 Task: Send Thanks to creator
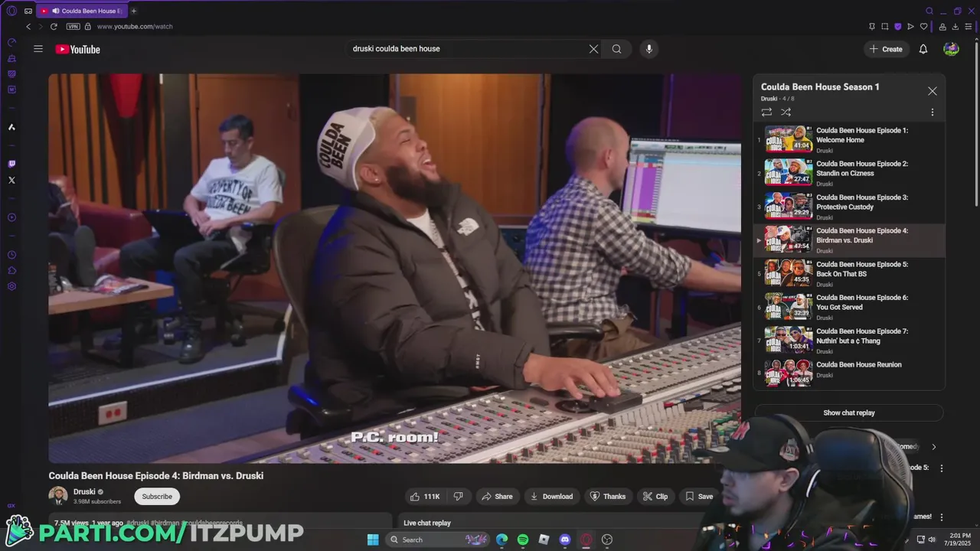[607, 497]
